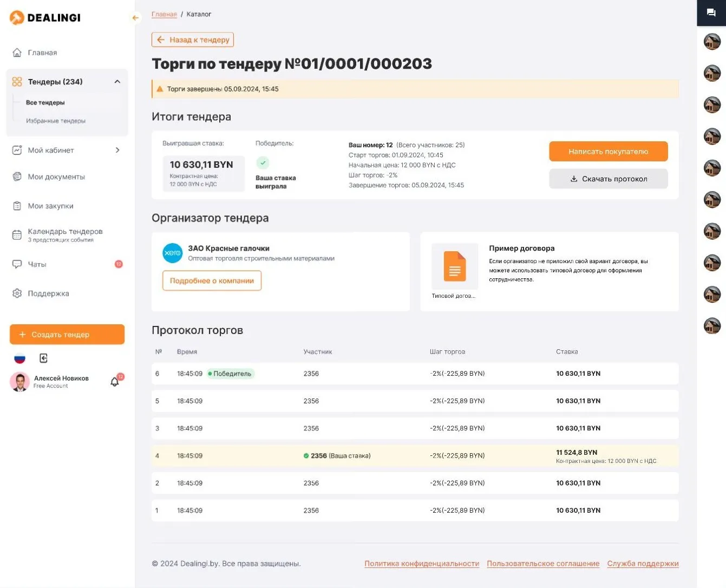The image size is (726, 588).
Task: Click the Dealingi logo
Action: (45, 17)
